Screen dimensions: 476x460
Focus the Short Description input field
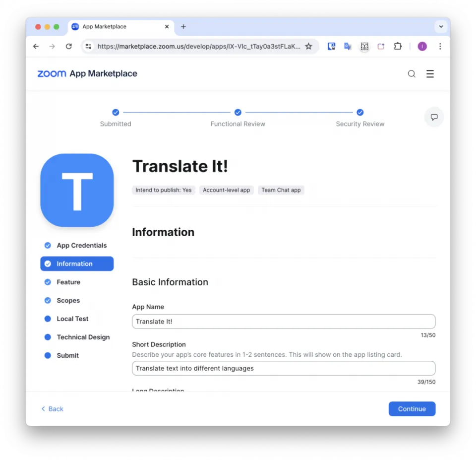tap(284, 368)
